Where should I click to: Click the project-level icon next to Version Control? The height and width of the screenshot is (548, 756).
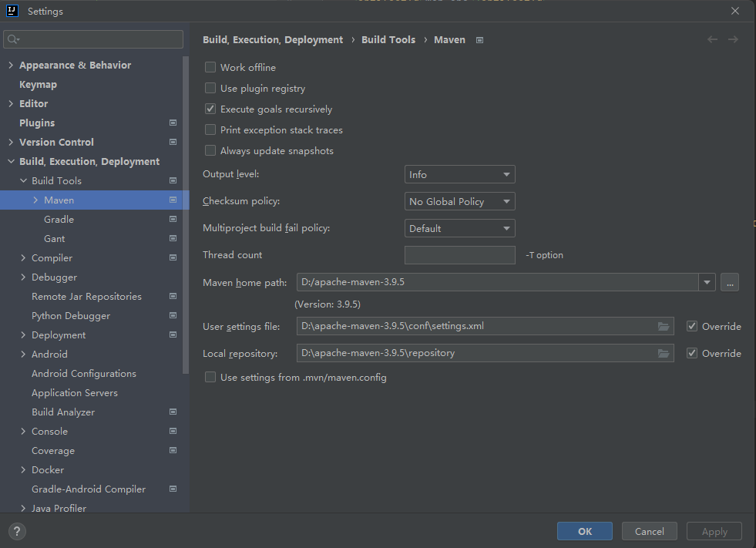(x=173, y=142)
